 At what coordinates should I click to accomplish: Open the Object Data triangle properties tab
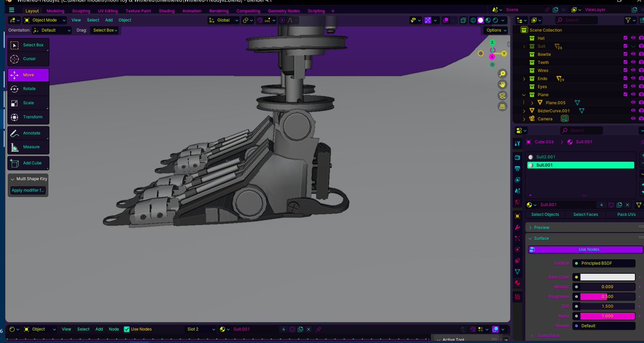pos(517,272)
